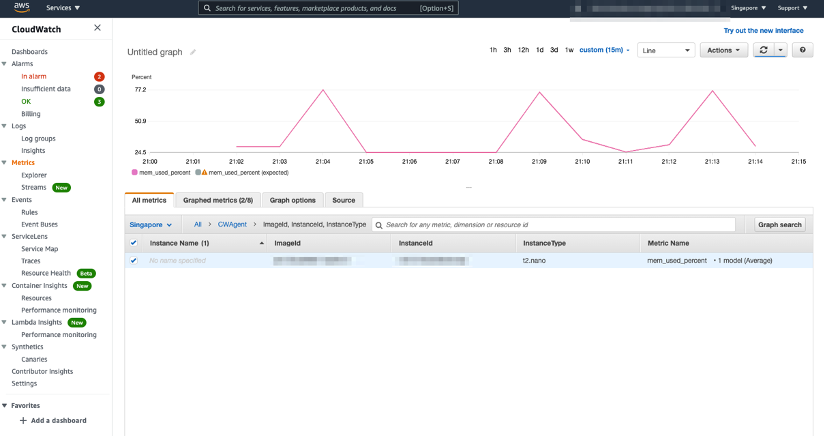Collapse the Logs tree section

(4, 126)
